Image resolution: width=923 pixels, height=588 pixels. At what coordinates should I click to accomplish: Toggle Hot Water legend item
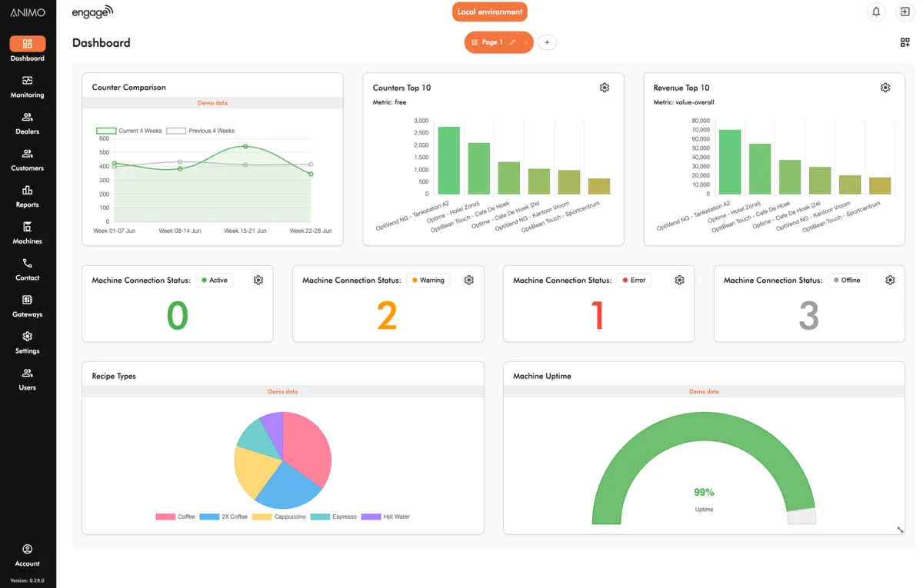[385, 517]
